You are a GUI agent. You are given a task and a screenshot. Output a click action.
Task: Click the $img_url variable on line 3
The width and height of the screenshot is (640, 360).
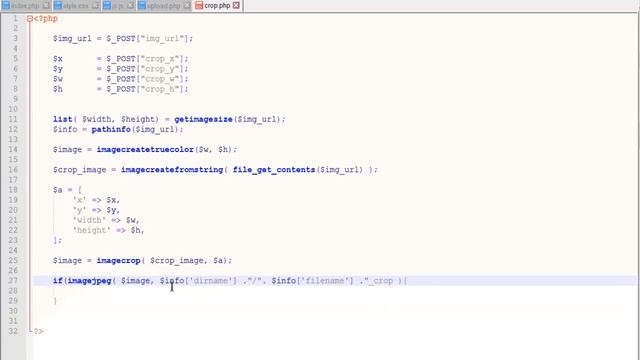coord(72,39)
